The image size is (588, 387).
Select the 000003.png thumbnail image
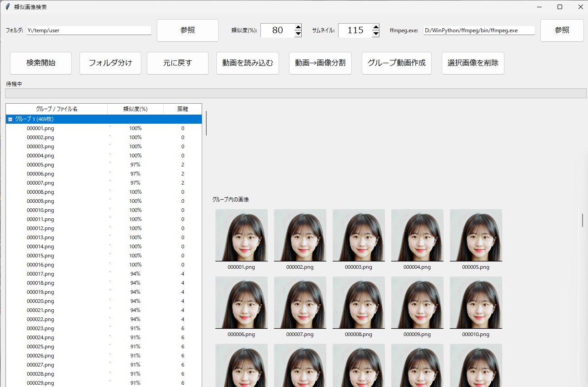point(359,235)
